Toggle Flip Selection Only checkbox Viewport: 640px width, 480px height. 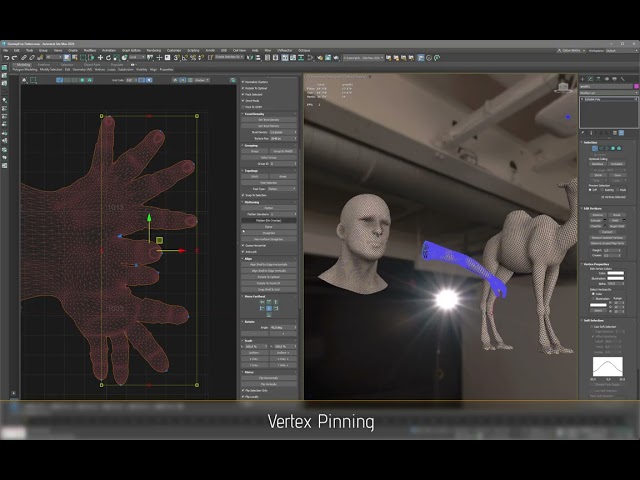point(243,391)
